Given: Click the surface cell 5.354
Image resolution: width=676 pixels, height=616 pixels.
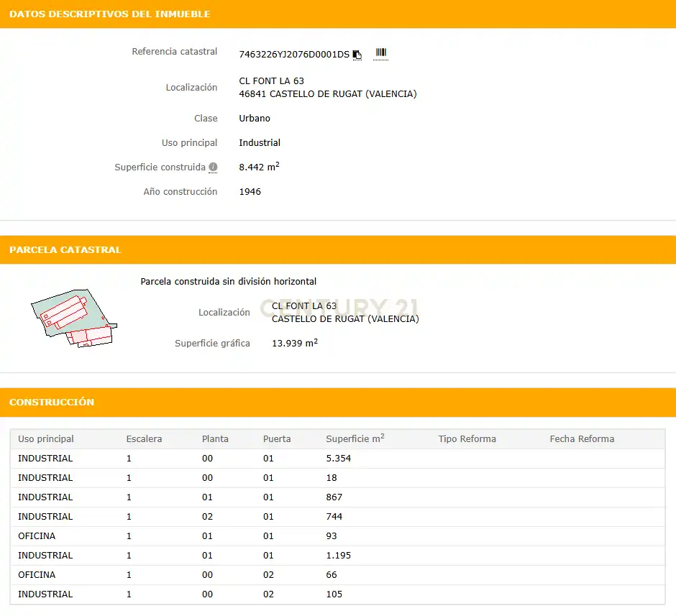Looking at the screenshot, I should pyautogui.click(x=339, y=459).
